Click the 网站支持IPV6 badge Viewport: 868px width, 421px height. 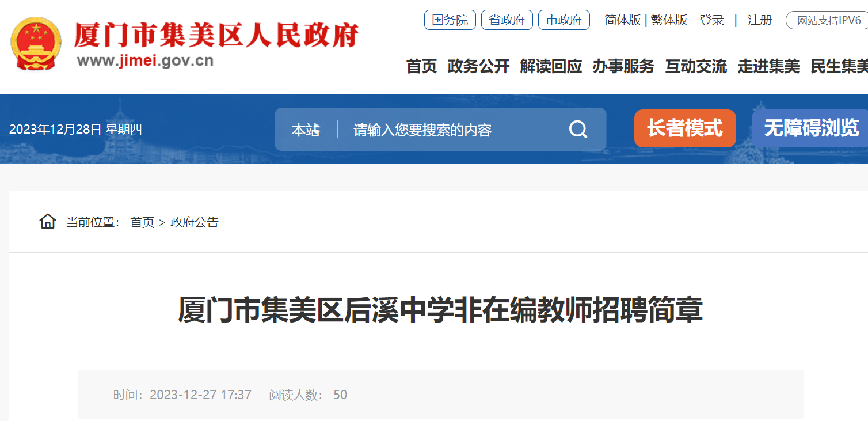point(828,21)
